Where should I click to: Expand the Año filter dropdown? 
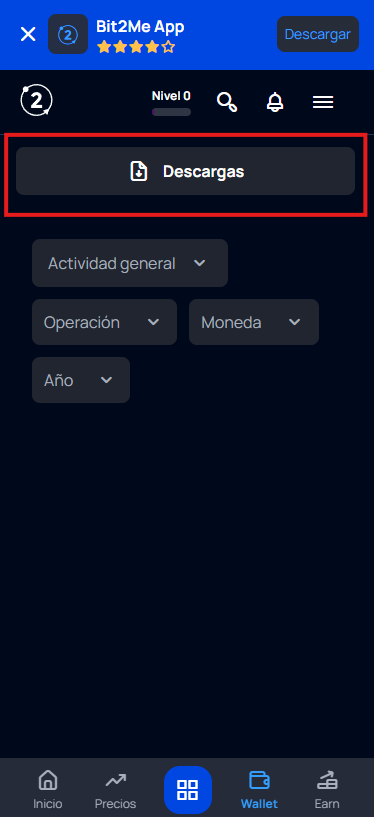pos(81,380)
